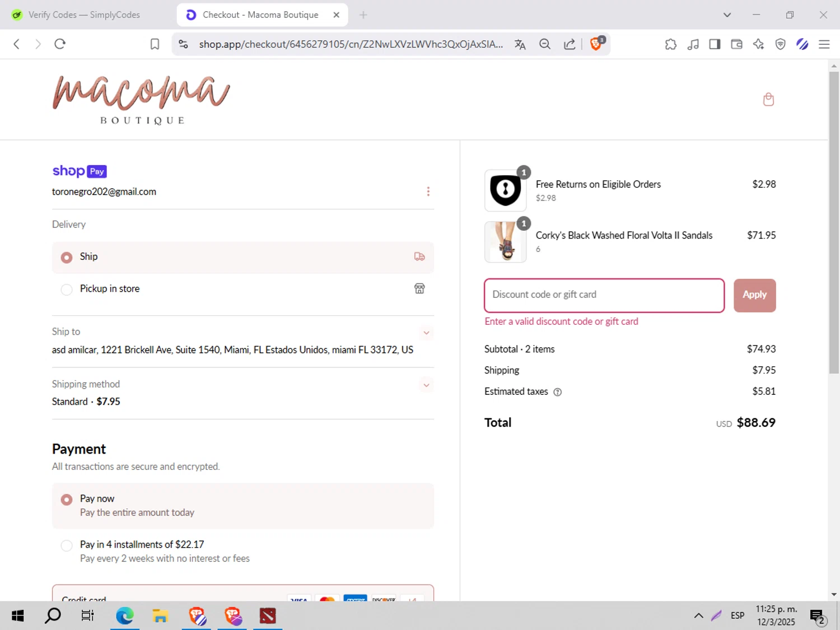Open a new browser tab
840x630 pixels.
(363, 15)
